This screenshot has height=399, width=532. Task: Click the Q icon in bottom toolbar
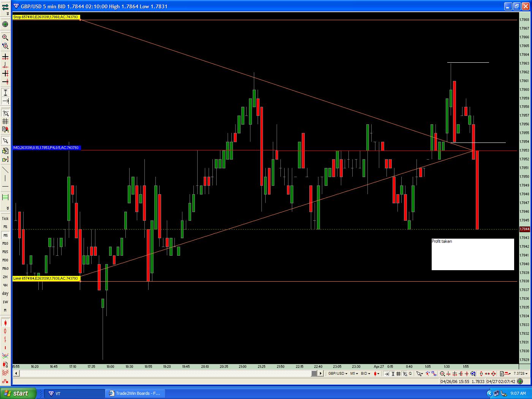pos(410,374)
